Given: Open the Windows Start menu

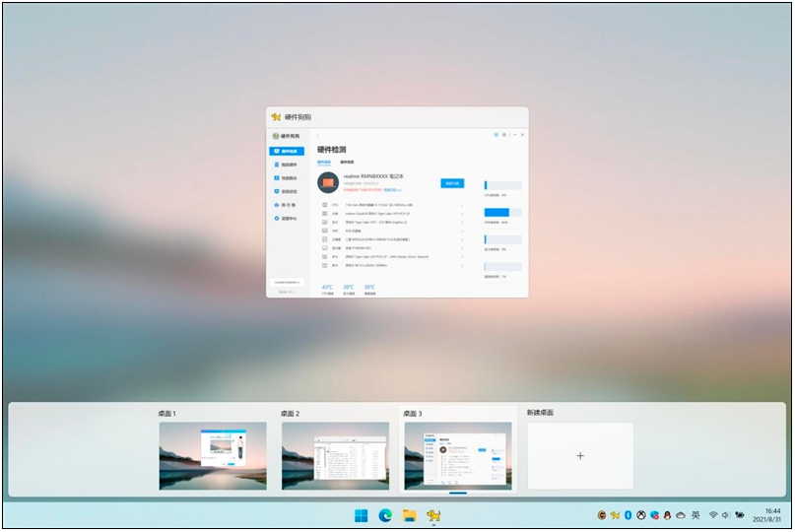Looking at the screenshot, I should 362,515.
